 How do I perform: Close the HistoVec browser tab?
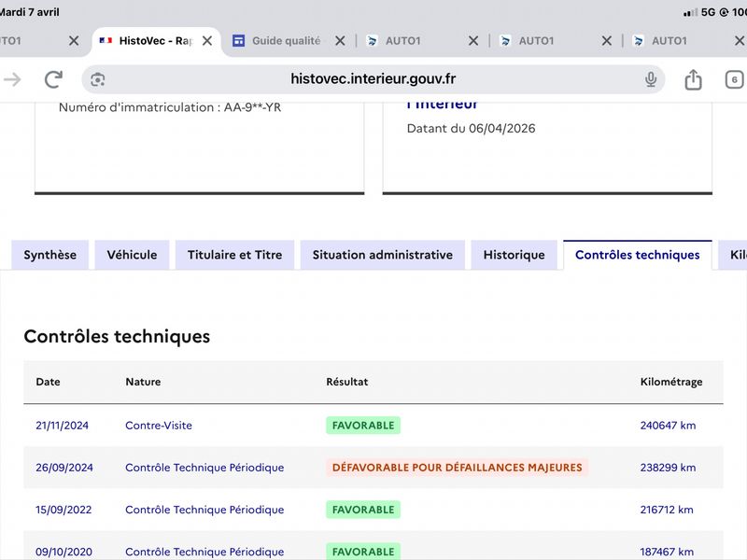[x=207, y=41]
